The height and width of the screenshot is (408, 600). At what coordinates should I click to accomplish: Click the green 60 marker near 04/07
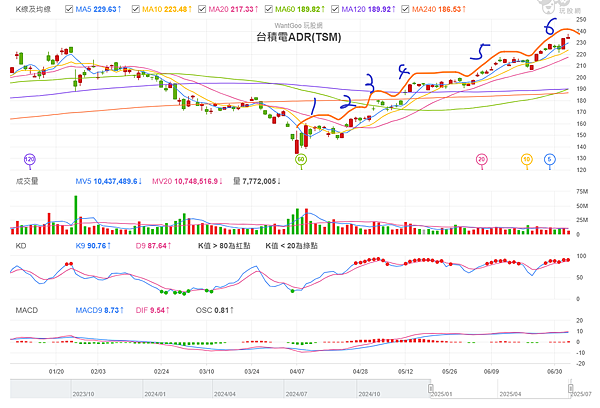click(301, 159)
